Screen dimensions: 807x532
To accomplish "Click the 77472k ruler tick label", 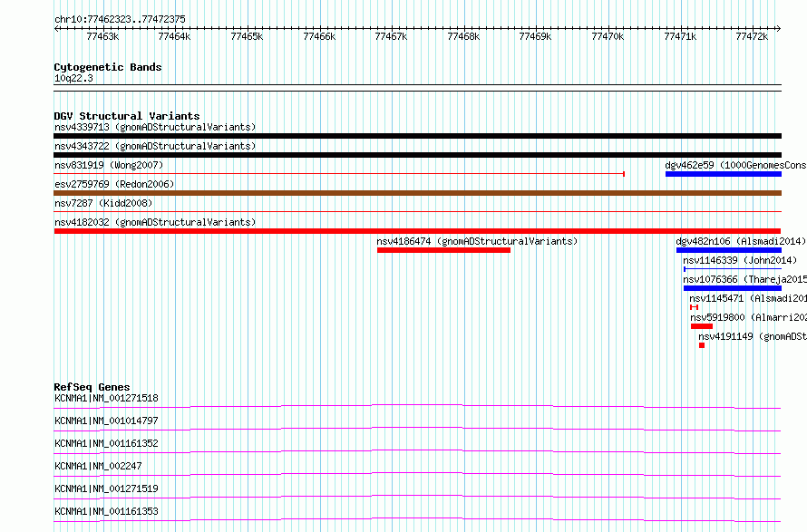I will click(752, 36).
